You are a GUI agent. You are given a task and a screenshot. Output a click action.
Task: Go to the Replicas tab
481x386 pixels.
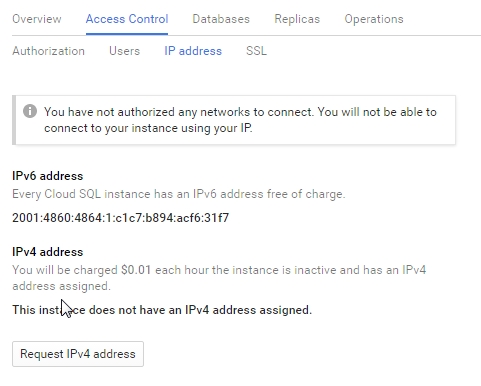point(297,19)
